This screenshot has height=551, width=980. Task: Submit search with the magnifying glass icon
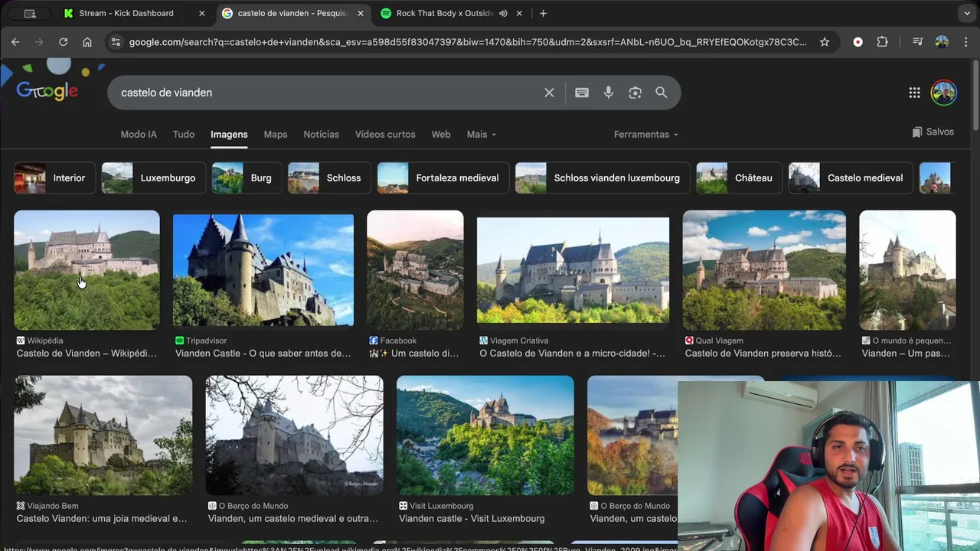(661, 93)
